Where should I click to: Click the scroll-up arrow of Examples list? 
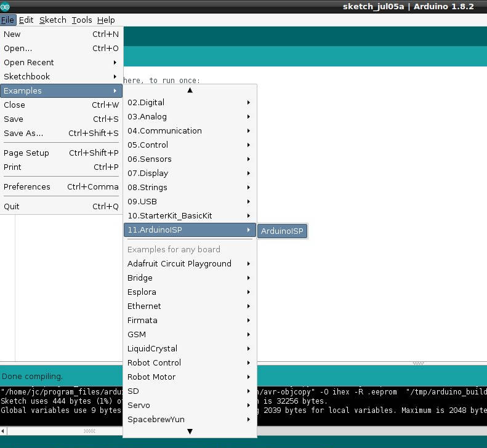click(x=190, y=90)
